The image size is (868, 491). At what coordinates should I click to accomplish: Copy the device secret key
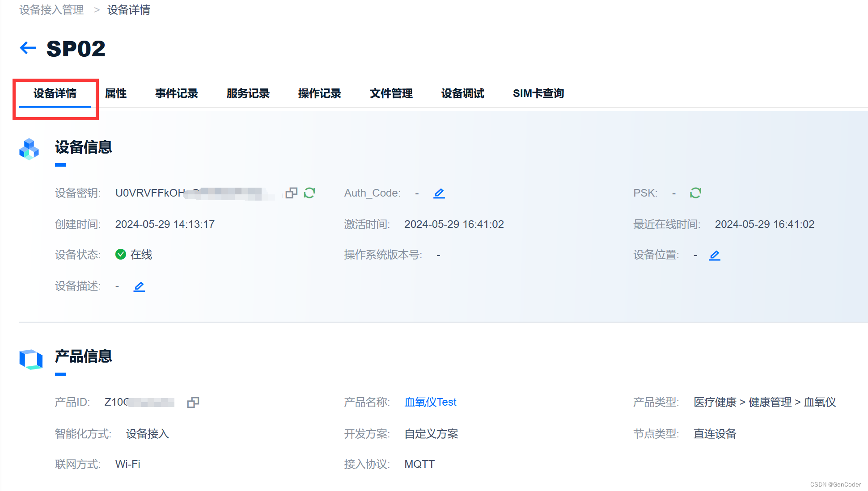click(292, 193)
